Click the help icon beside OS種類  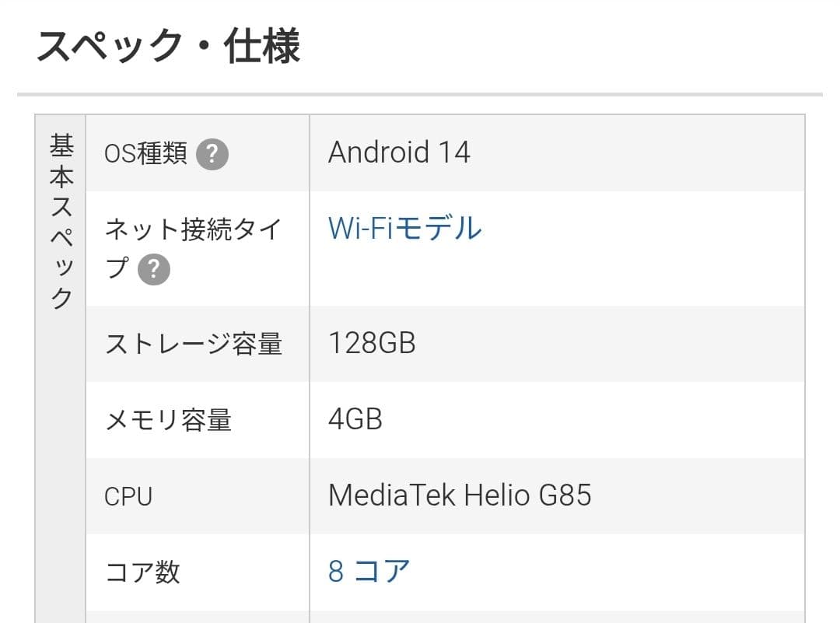[x=212, y=154]
